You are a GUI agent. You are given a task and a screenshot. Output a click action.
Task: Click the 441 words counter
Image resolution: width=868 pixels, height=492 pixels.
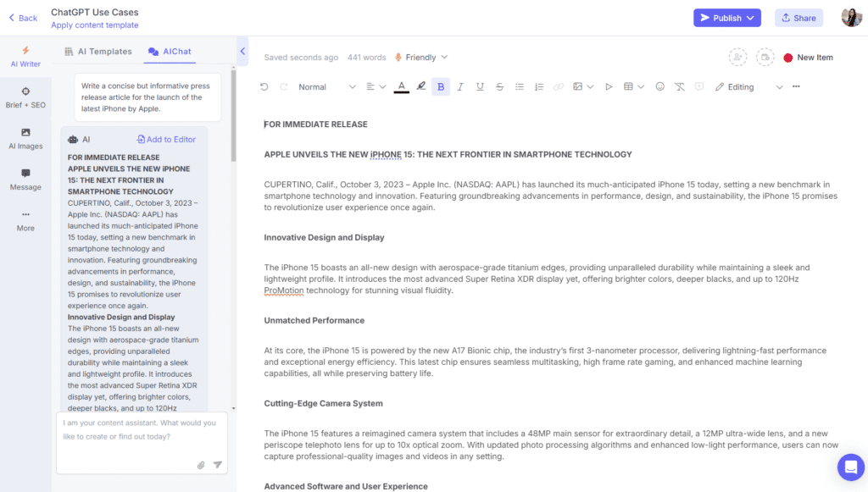366,58
